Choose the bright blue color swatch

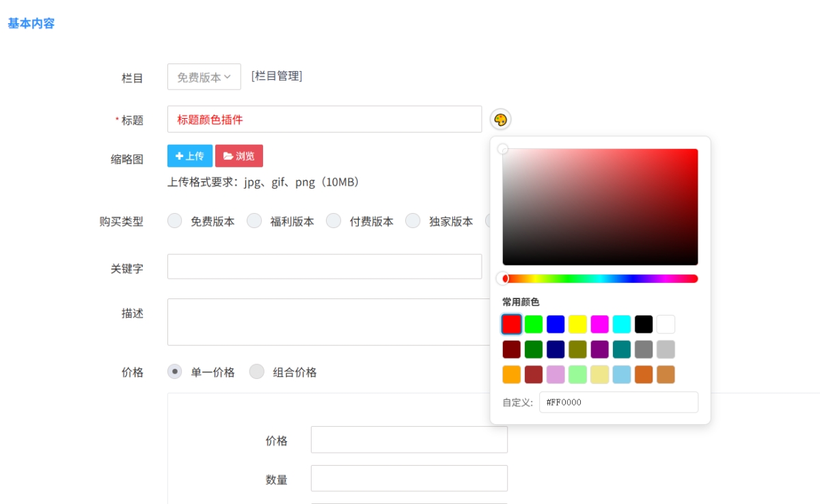556,324
